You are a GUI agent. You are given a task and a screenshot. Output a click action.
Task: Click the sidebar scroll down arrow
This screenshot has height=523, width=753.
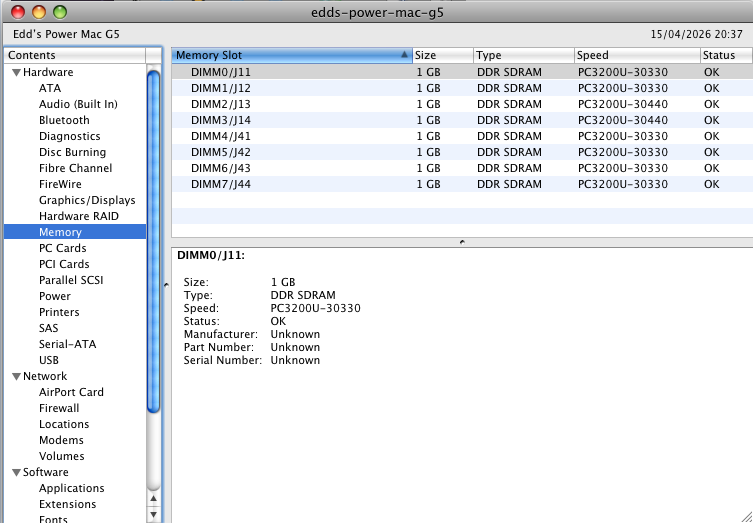[154, 515]
